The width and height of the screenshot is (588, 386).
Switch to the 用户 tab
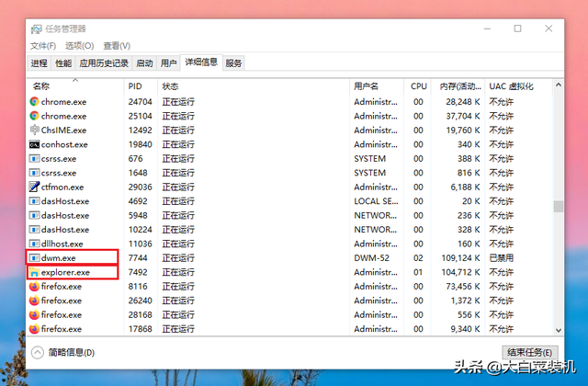[x=168, y=63]
